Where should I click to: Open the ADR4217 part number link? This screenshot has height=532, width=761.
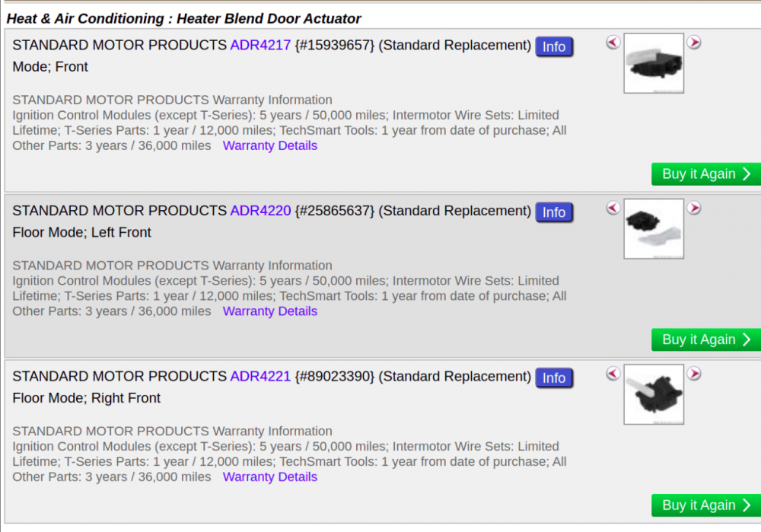260,46
